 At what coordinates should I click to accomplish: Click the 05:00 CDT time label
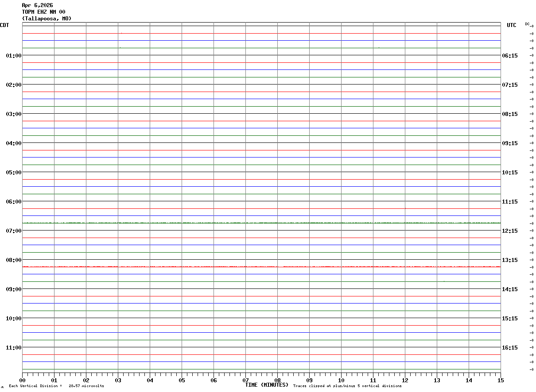click(x=14, y=172)
